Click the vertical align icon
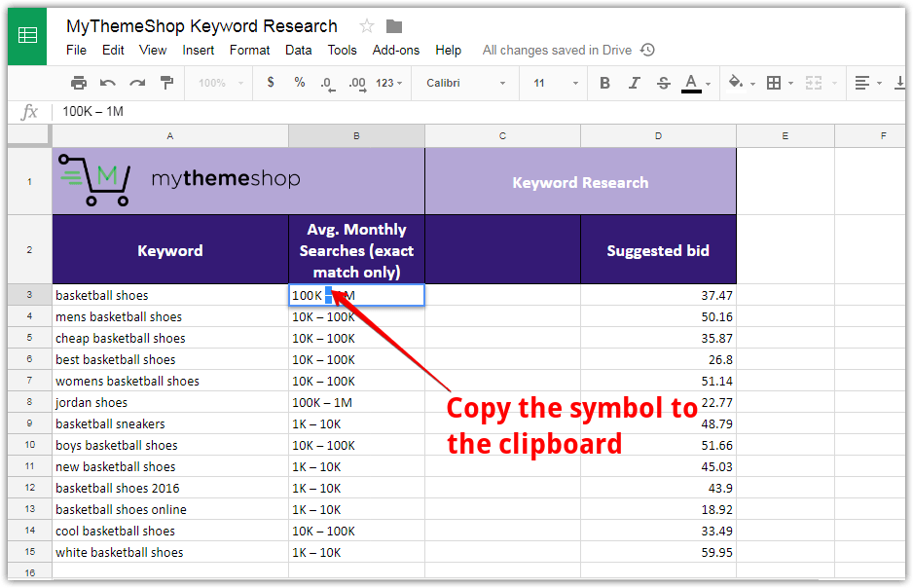The height and width of the screenshot is (588, 913). (x=900, y=84)
